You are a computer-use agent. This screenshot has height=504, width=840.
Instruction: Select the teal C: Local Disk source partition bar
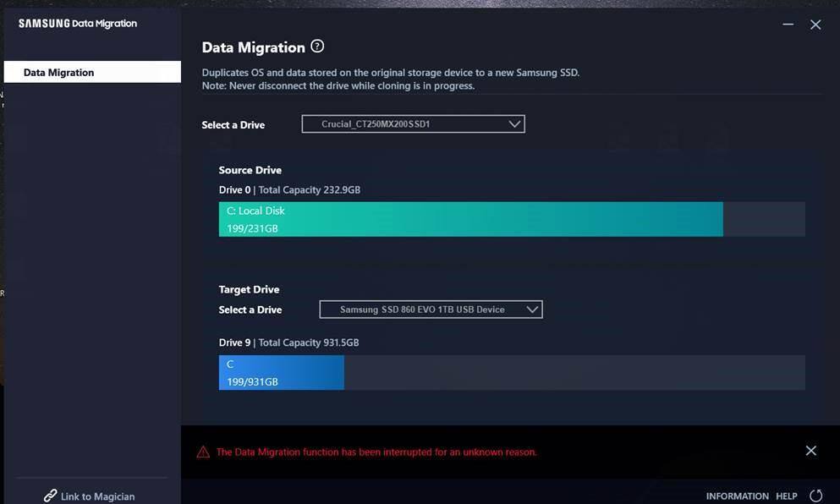pyautogui.click(x=470, y=219)
